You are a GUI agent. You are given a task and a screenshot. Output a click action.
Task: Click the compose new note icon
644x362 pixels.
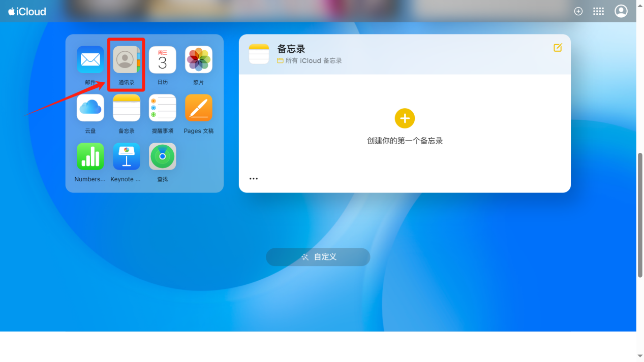point(558,48)
